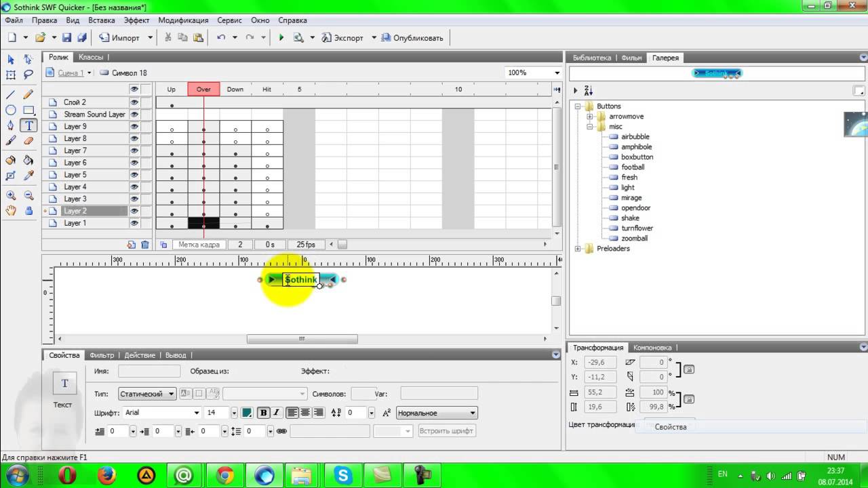Select the Lasso tool
This screenshot has height=488, width=868.
[28, 75]
